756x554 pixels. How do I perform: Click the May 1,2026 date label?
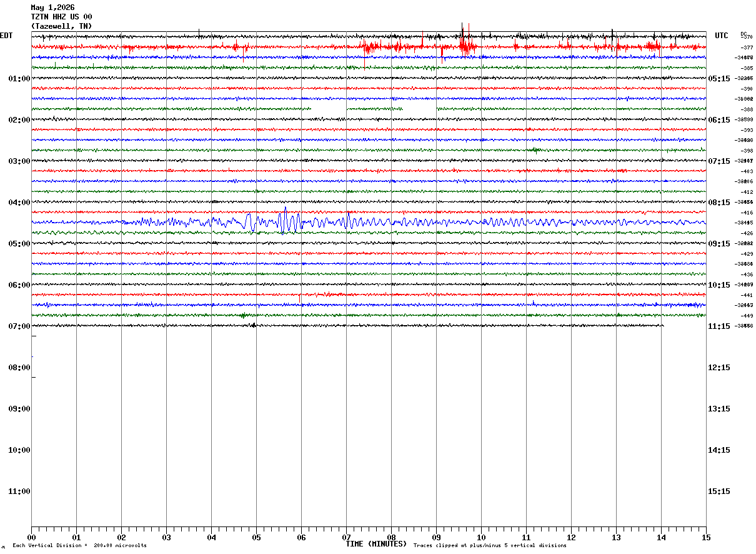point(53,8)
